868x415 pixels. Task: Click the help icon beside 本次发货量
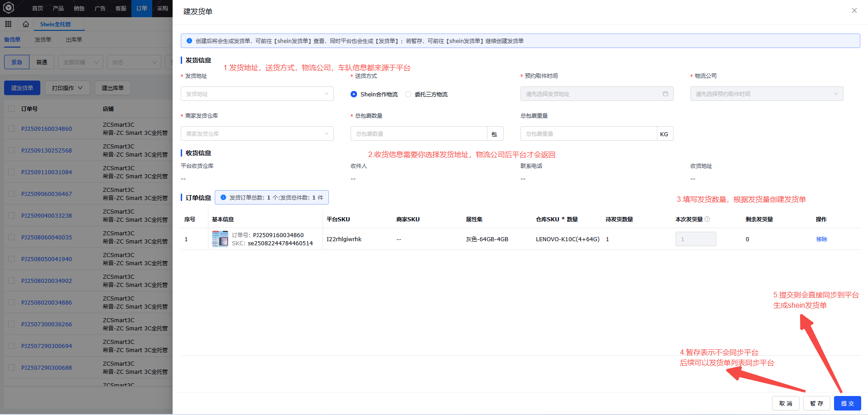click(x=707, y=219)
